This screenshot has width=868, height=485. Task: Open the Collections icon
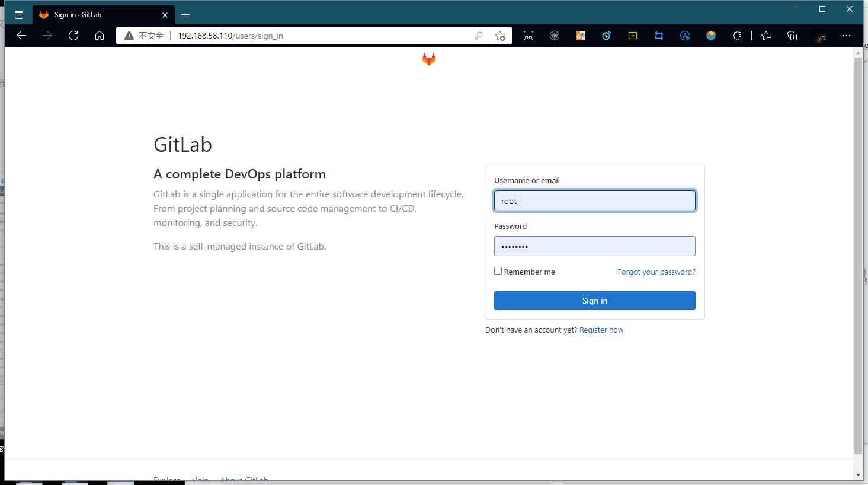coord(792,36)
